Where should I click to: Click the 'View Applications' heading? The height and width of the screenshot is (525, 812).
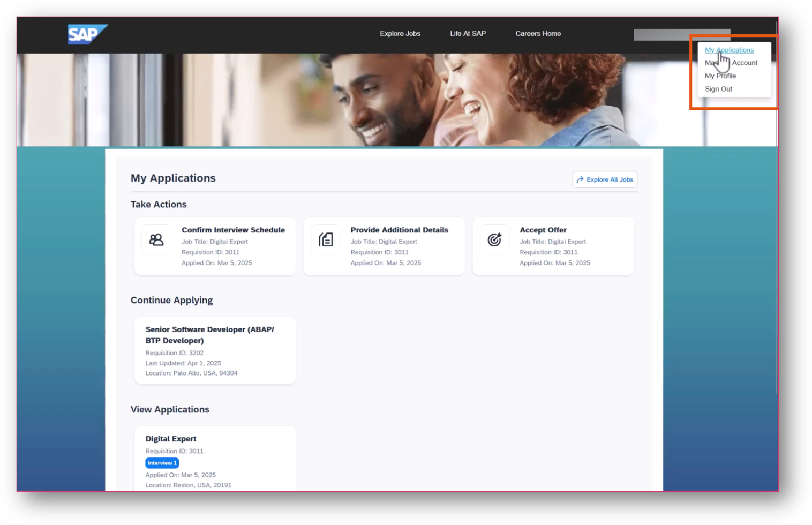170,410
